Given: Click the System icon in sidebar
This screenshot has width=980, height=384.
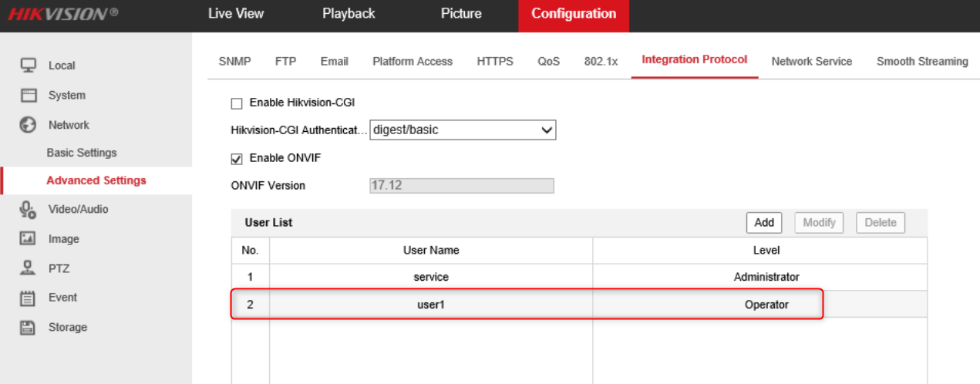Looking at the screenshot, I should click(29, 96).
